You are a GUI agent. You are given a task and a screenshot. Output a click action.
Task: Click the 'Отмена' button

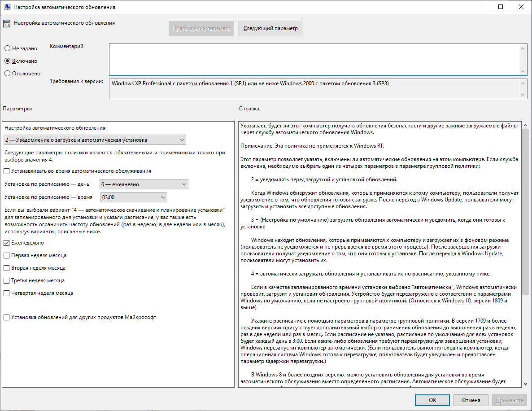(471, 400)
